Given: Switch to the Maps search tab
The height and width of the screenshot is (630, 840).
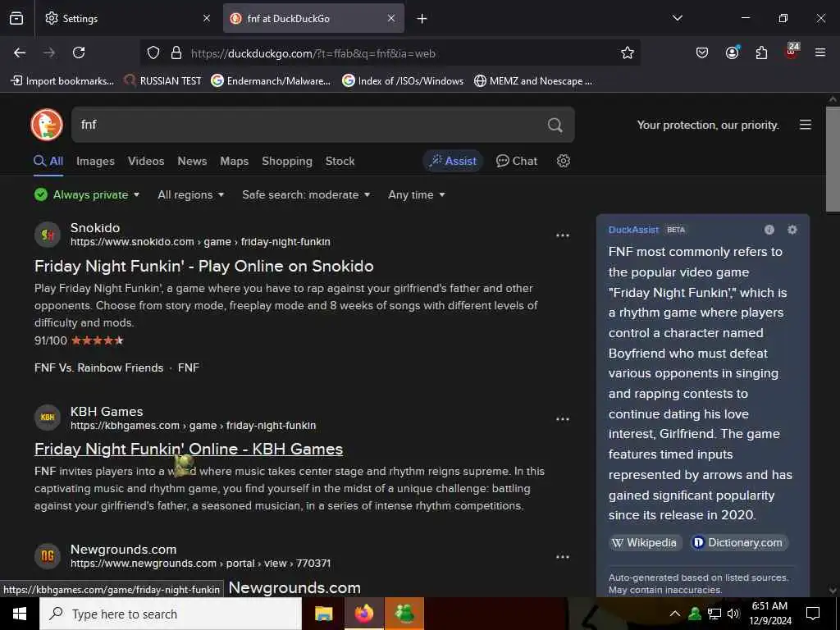Looking at the screenshot, I should pyautogui.click(x=234, y=161).
